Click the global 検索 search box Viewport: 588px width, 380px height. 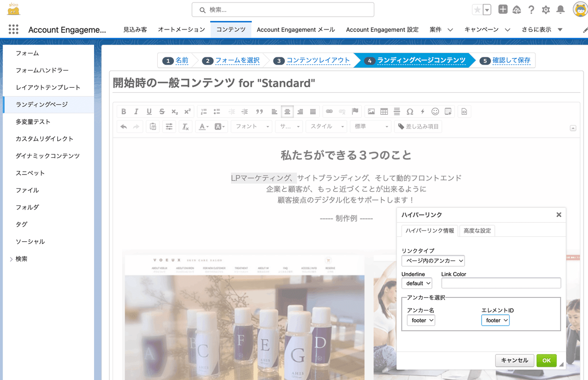(283, 9)
